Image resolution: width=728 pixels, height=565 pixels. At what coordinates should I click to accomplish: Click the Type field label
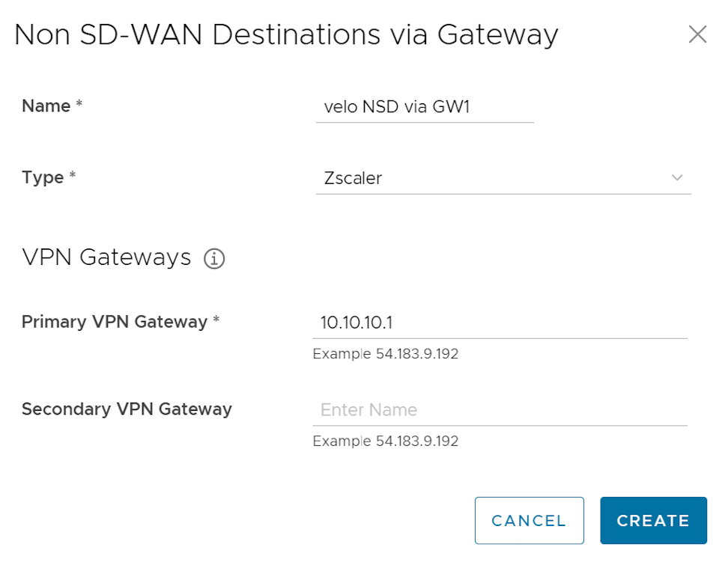click(43, 177)
